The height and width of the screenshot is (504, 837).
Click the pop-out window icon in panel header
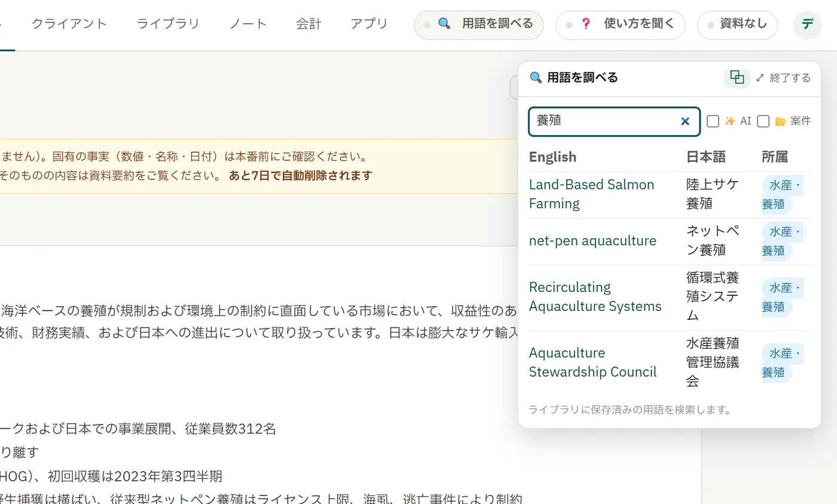737,78
